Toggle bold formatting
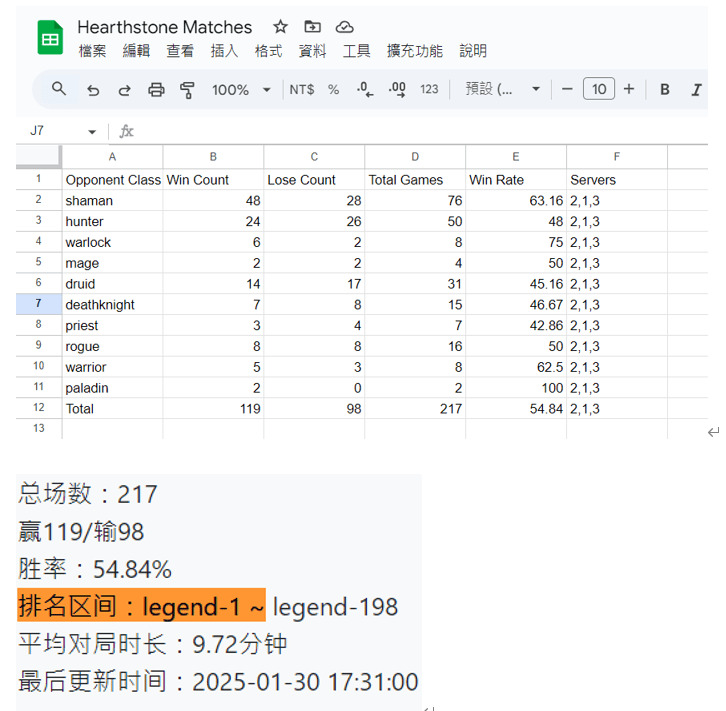The width and height of the screenshot is (726, 711). click(x=664, y=90)
